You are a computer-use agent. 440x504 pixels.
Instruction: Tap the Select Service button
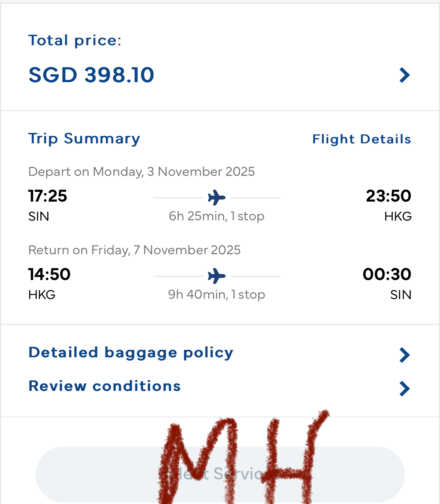220,474
